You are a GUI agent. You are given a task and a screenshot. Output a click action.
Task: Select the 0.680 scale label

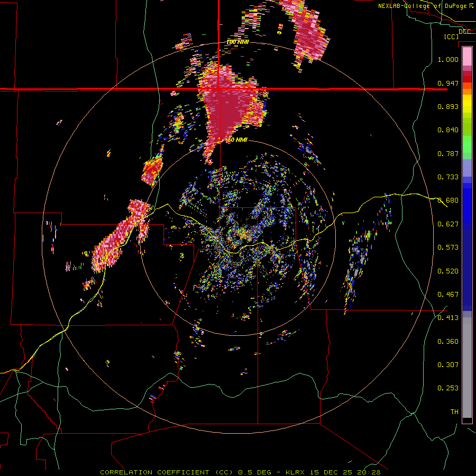coord(448,200)
